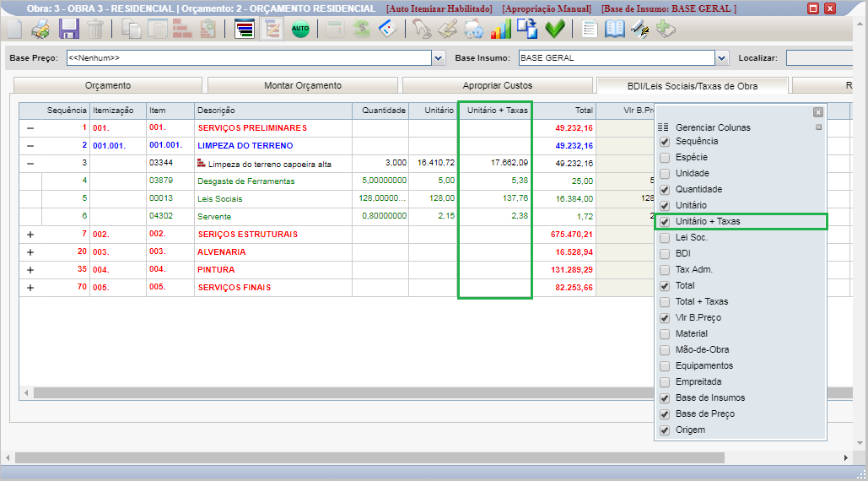Close the column manager popup
Screen dimensions: 868x481
(x=818, y=112)
